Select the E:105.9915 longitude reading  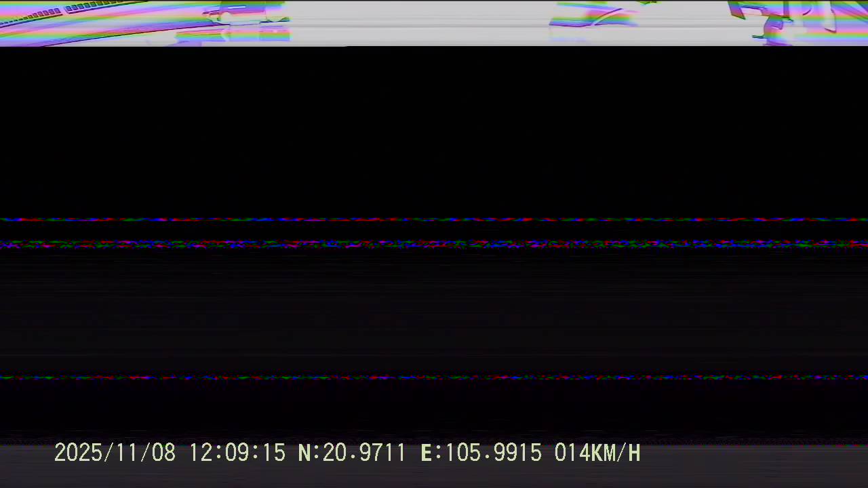coord(481,453)
